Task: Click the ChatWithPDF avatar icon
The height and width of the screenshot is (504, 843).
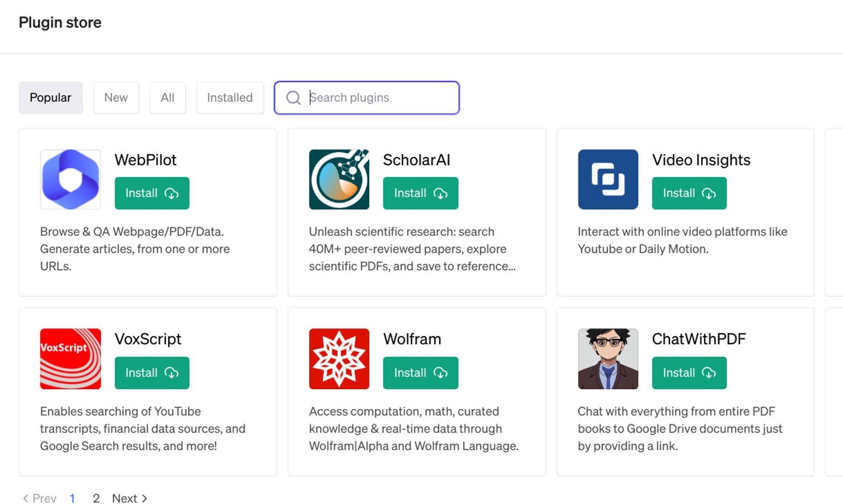Action: pyautogui.click(x=608, y=359)
